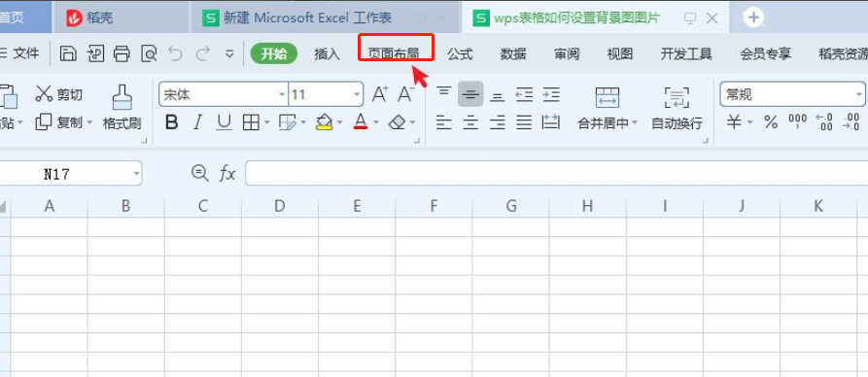Click the Redo arrow
Screen dimensions: 868x377
click(202, 53)
